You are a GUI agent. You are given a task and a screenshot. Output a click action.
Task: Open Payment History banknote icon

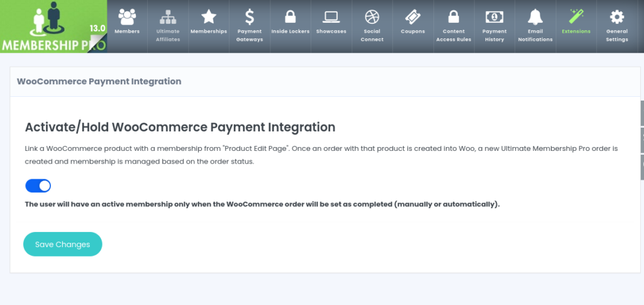click(x=494, y=17)
